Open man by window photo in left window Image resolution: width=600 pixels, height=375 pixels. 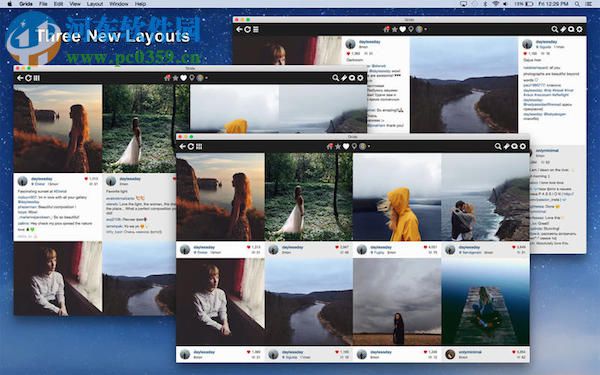(x=58, y=278)
